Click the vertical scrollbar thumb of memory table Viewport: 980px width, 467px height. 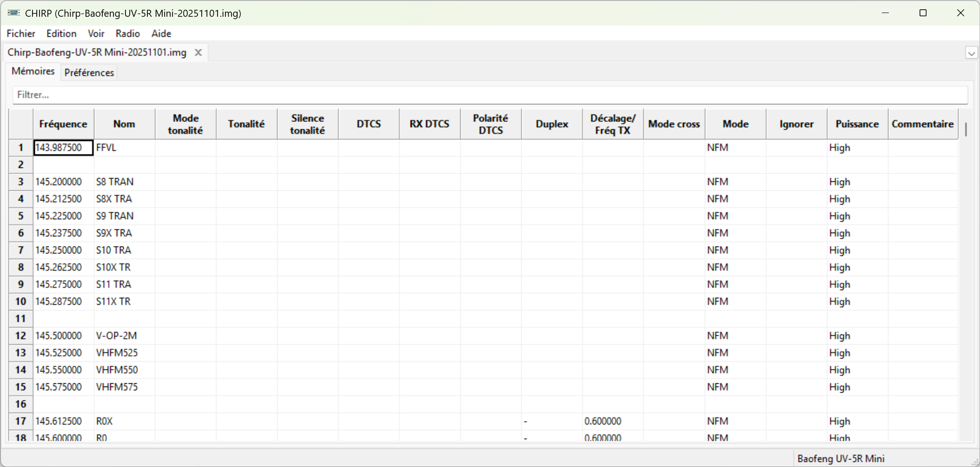click(x=966, y=129)
